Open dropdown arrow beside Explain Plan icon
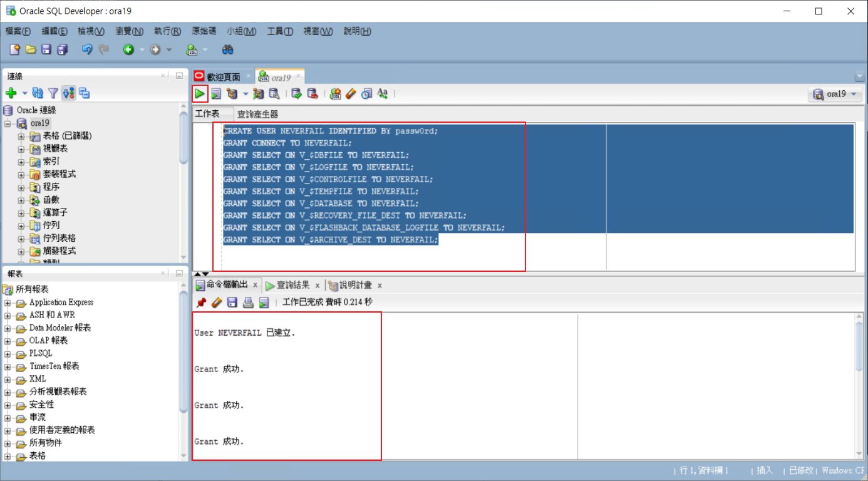Viewport: 868px width, 481px height. [245, 94]
